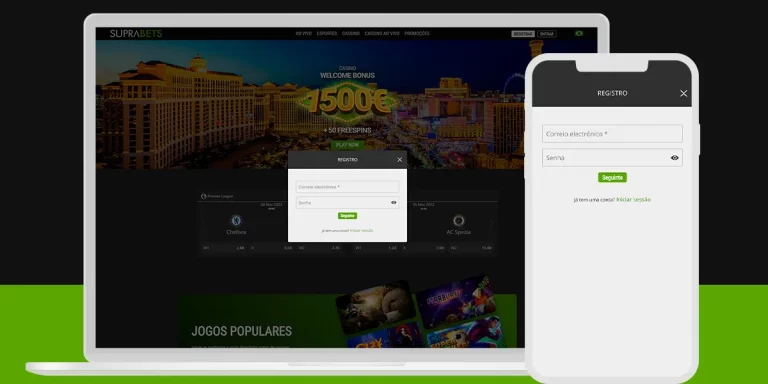This screenshot has width=768, height=384.
Task: Focus the Correio electrónico field on phone
Action: pyautogui.click(x=612, y=134)
